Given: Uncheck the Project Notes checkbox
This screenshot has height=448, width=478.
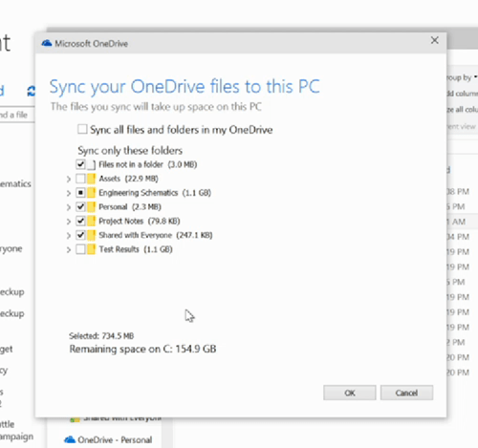Looking at the screenshot, I should point(80,221).
